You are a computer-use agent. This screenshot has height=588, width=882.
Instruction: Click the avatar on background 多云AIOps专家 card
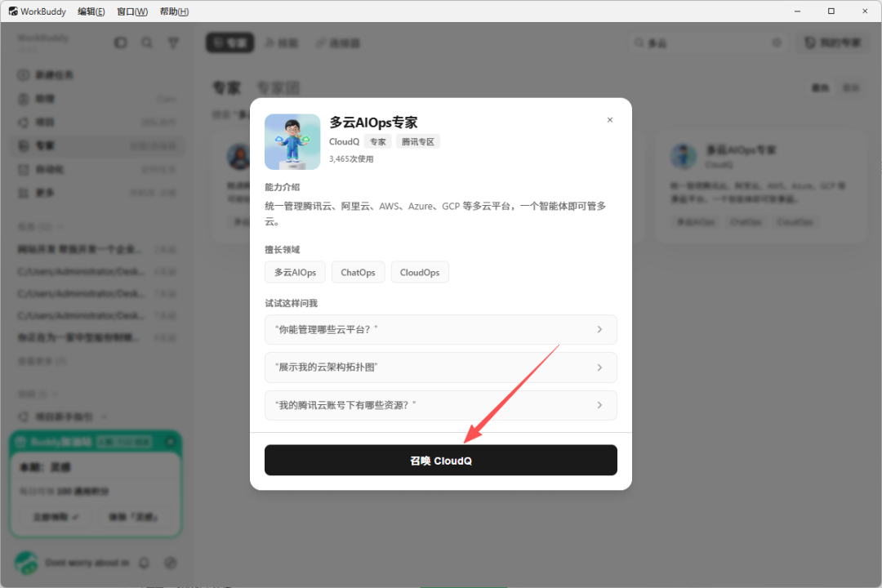pyautogui.click(x=684, y=156)
